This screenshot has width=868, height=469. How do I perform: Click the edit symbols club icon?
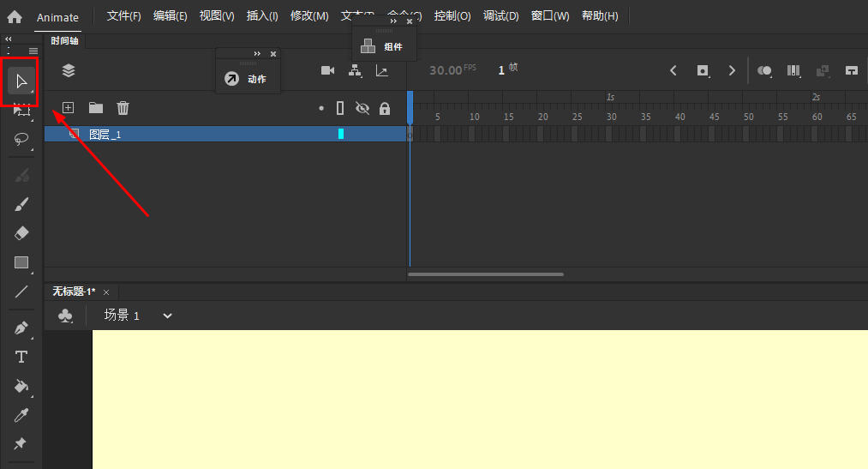click(x=65, y=316)
